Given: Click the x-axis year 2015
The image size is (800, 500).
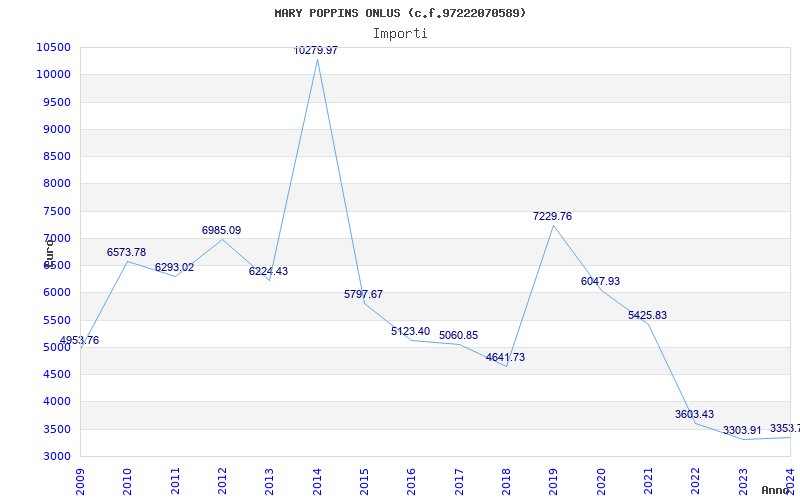Looking at the screenshot, I should pyautogui.click(x=364, y=482).
